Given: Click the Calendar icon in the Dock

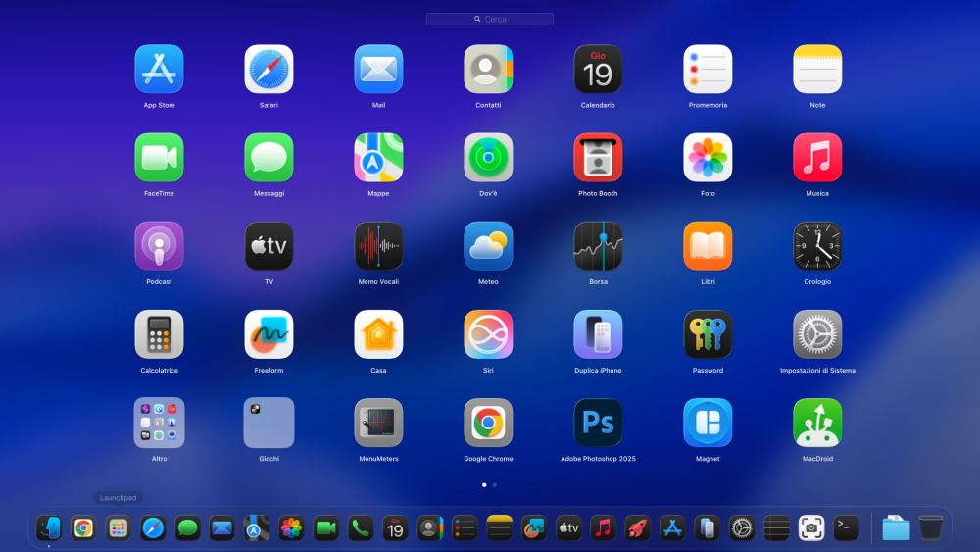Looking at the screenshot, I should (396, 528).
